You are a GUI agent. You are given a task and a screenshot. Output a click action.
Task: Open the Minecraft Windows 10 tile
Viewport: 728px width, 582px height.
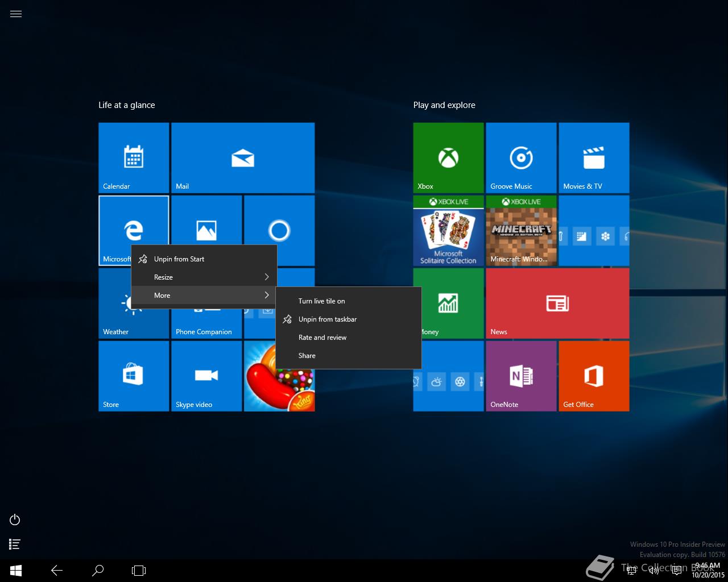pyautogui.click(x=522, y=231)
